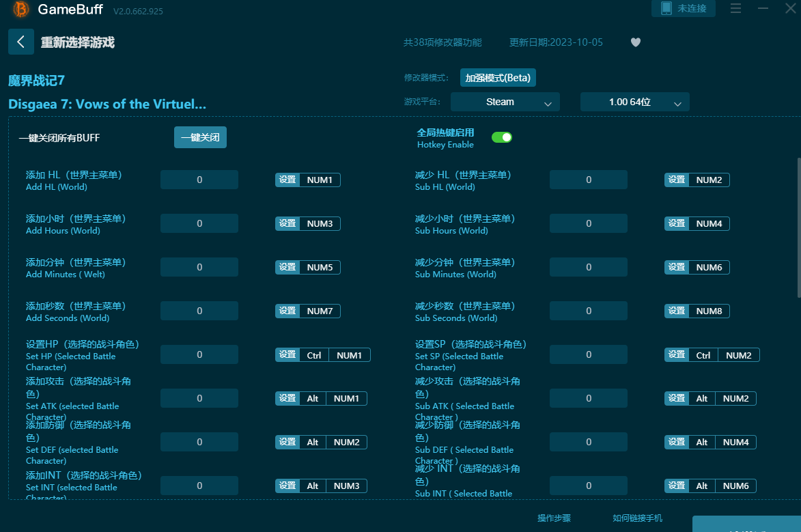Click the Sub INT value field

point(589,486)
